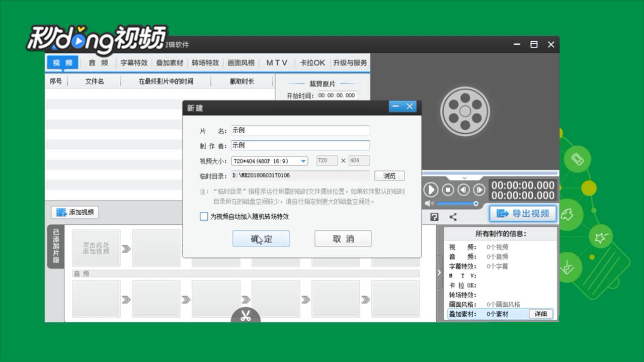
Task: Check 为视频自动加入随机转场特效 checkbox
Action: click(x=204, y=217)
